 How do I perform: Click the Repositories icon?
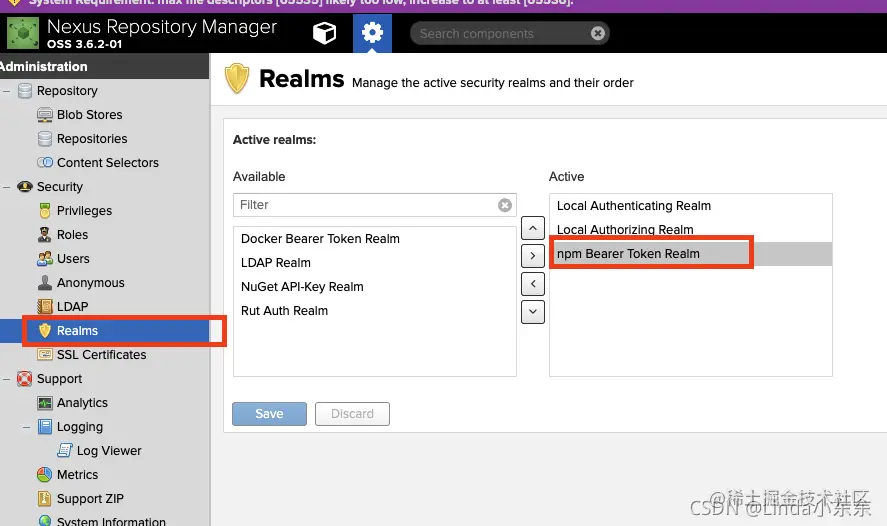pyautogui.click(x=45, y=139)
